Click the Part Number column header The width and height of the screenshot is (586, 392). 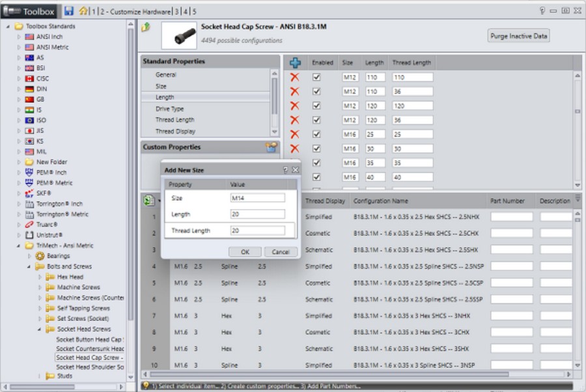pos(507,201)
